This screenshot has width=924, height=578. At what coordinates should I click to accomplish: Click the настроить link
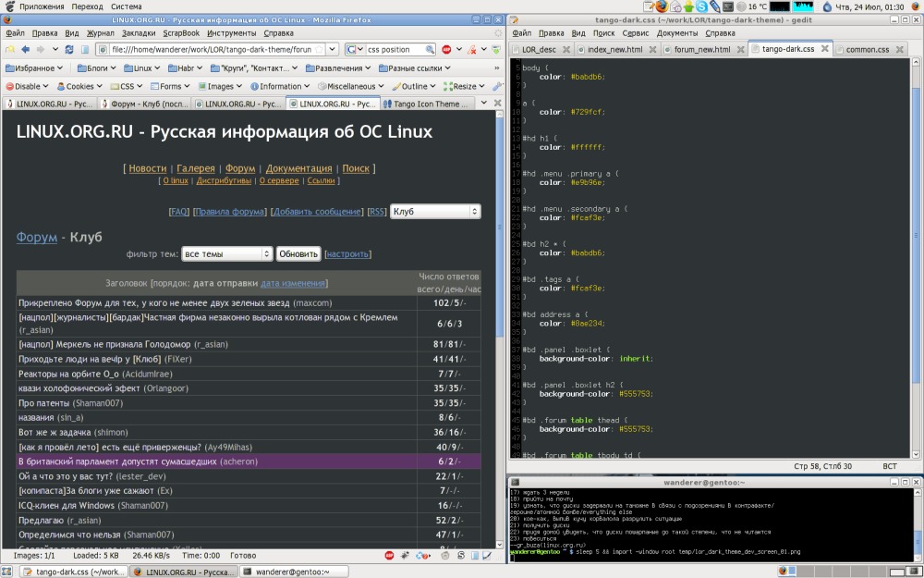point(347,254)
